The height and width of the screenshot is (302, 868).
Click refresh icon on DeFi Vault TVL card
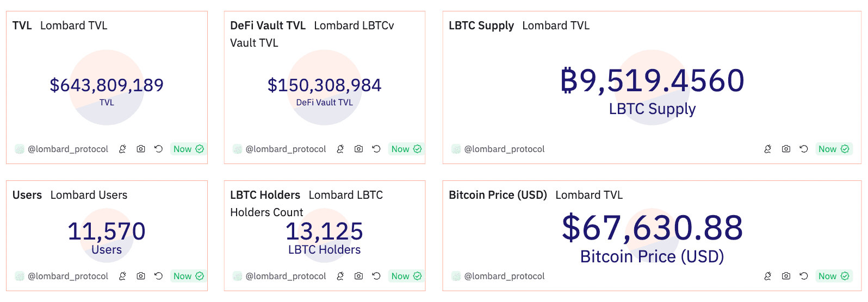(x=376, y=149)
